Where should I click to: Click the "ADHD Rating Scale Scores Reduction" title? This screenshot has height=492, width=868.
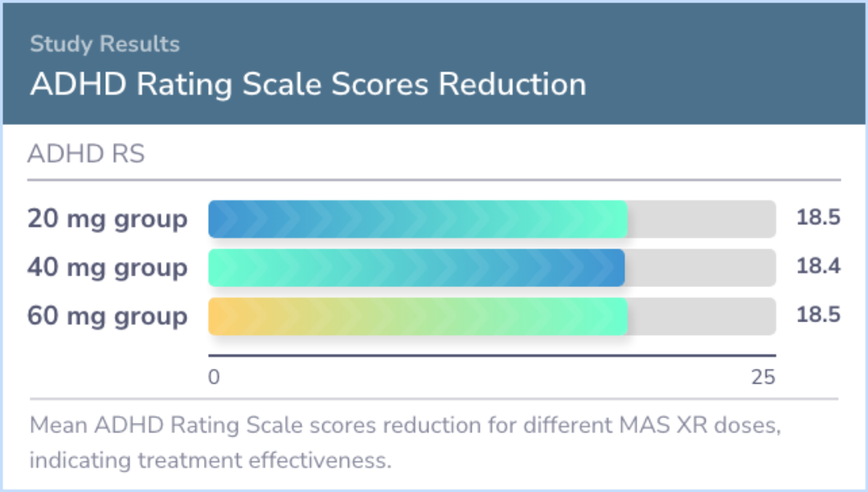tap(308, 84)
